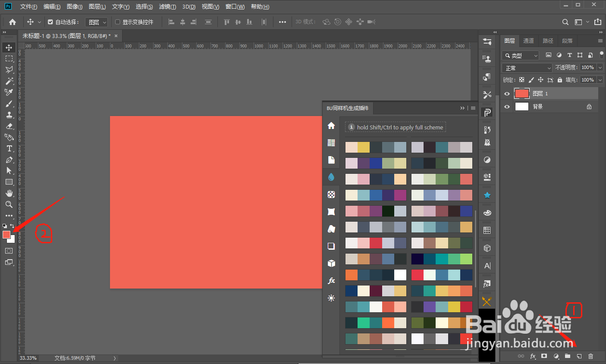Select 图层 1 red layer thumbnail
This screenshot has height=364, width=606.
[x=522, y=94]
